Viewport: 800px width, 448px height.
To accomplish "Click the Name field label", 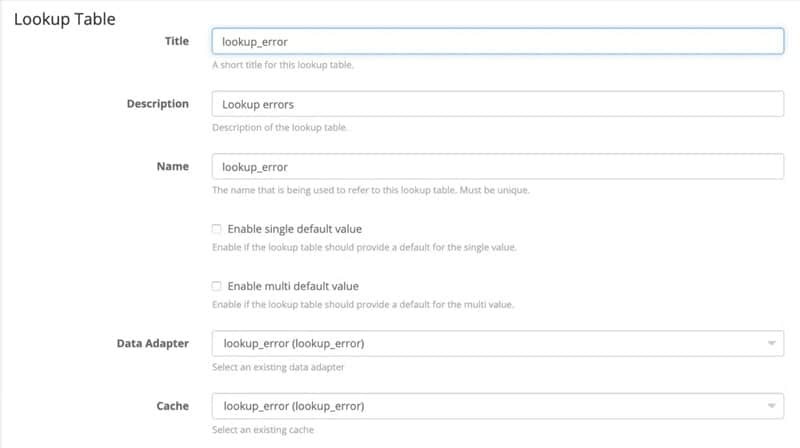I will coord(173,166).
